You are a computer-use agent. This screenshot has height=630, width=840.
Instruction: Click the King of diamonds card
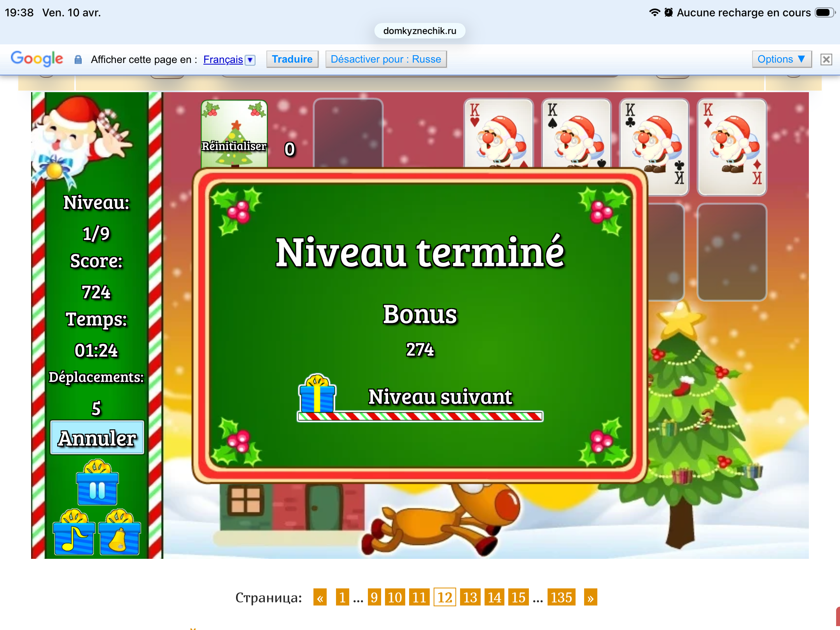(731, 147)
